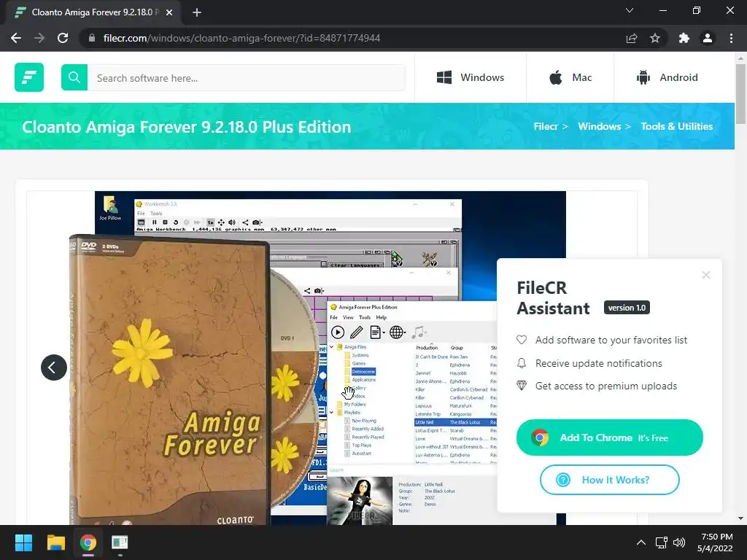Screen dimensions: 747x560
Task: Open Chrome extensions puzzle icon
Action: pos(684,38)
